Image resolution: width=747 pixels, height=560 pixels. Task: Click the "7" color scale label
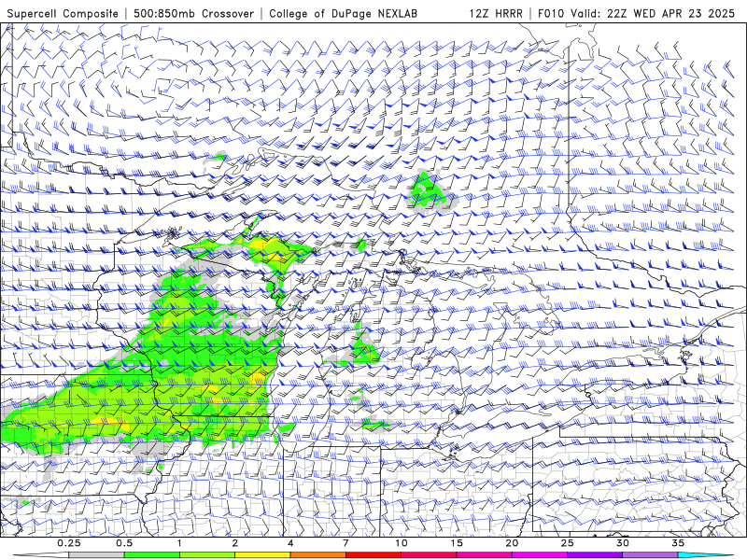[345, 543]
